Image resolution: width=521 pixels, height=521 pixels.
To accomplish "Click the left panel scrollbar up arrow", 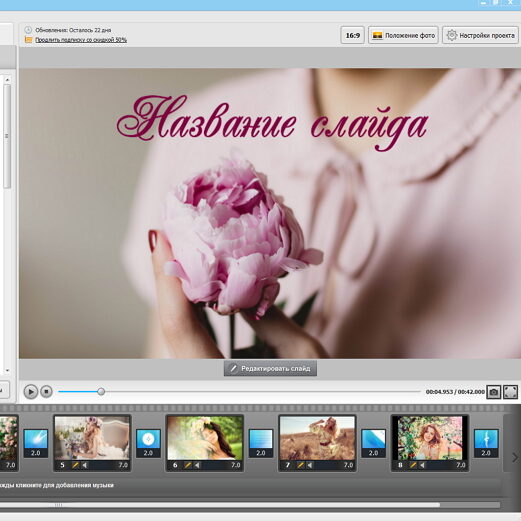I will [x=7, y=80].
